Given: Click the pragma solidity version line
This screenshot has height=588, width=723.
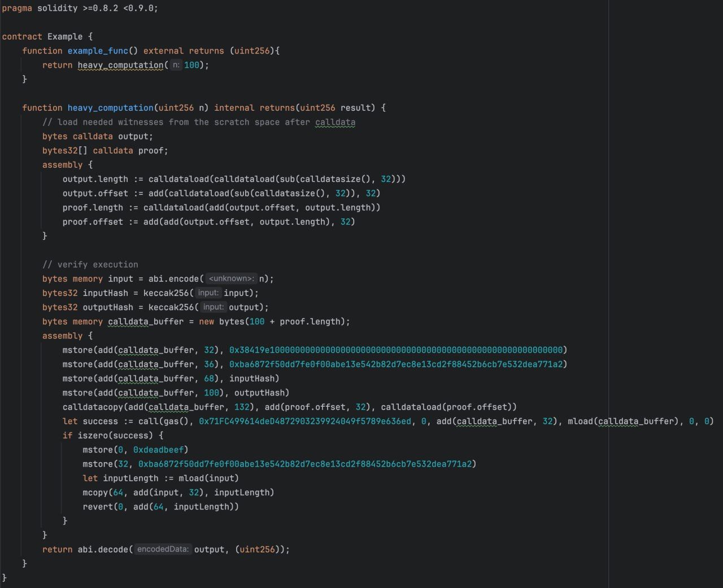Looking at the screenshot, I should (80, 8).
